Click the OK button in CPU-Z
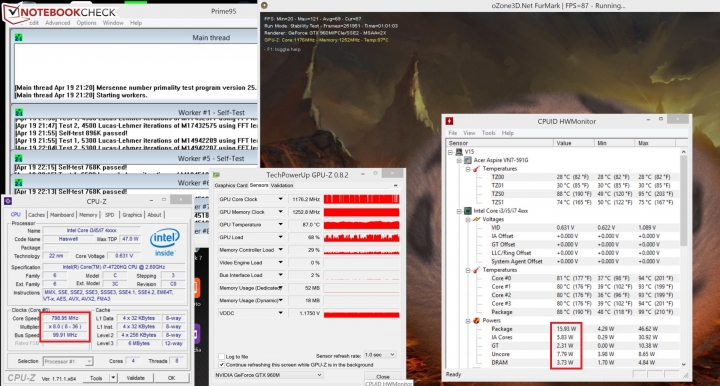This screenshot has width=720, height=386. [x=171, y=378]
